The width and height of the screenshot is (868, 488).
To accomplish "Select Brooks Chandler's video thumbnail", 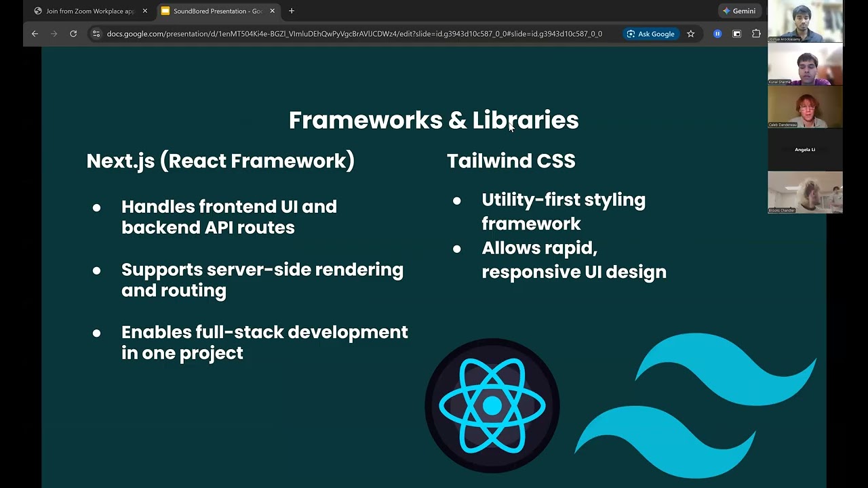I will [x=805, y=192].
